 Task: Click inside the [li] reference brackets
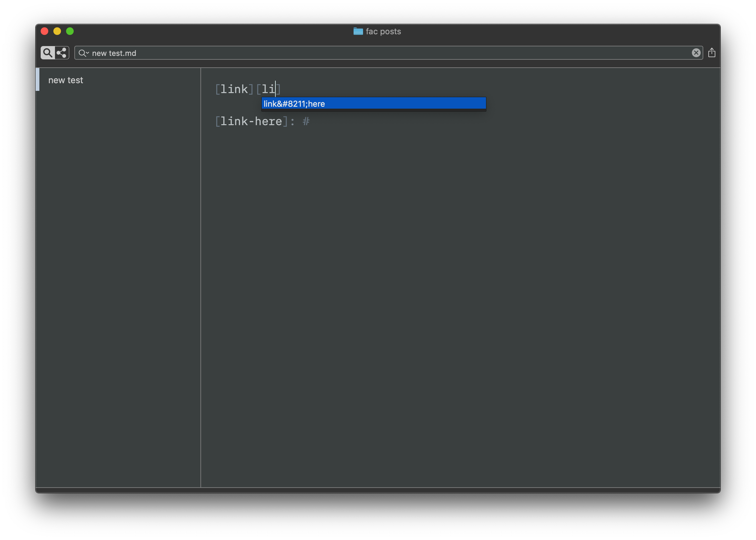coord(269,89)
